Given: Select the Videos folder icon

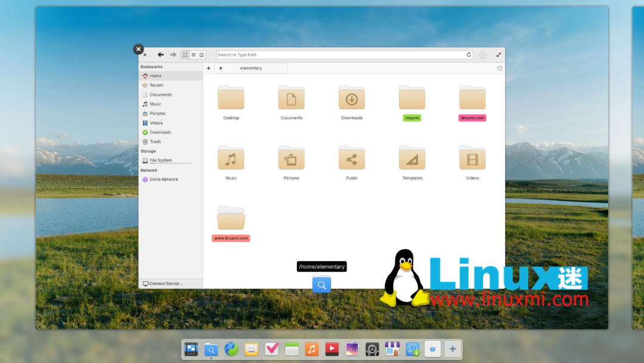Looking at the screenshot, I should click(472, 158).
